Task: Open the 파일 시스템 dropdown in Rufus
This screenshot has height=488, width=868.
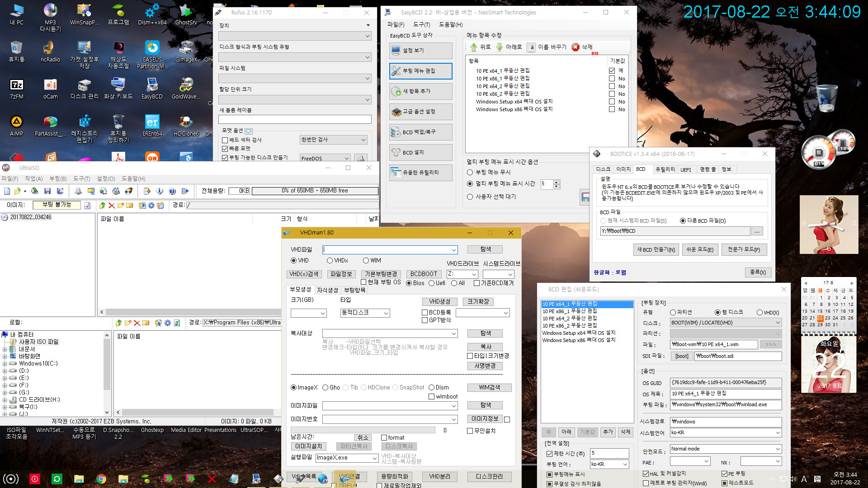Action: 295,79
